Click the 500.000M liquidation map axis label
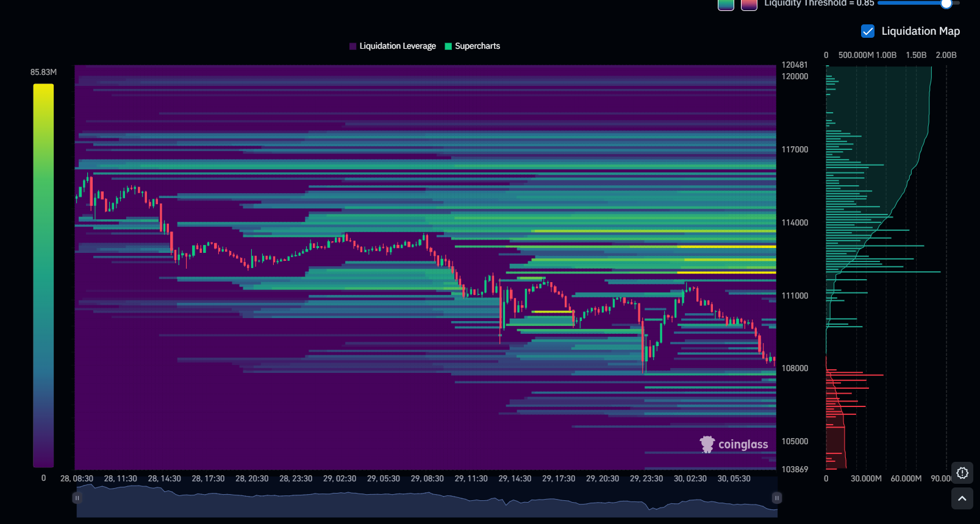Viewport: 980px width, 524px height. (x=856, y=55)
